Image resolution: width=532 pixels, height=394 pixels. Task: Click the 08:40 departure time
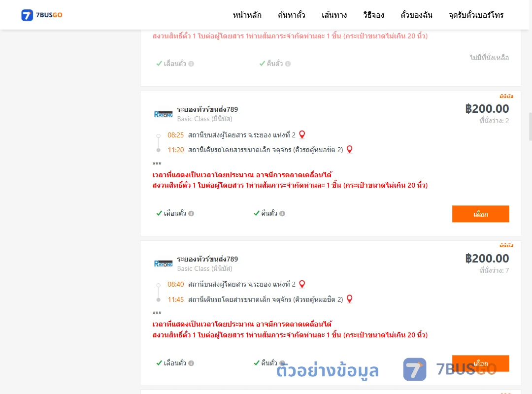pyautogui.click(x=175, y=284)
